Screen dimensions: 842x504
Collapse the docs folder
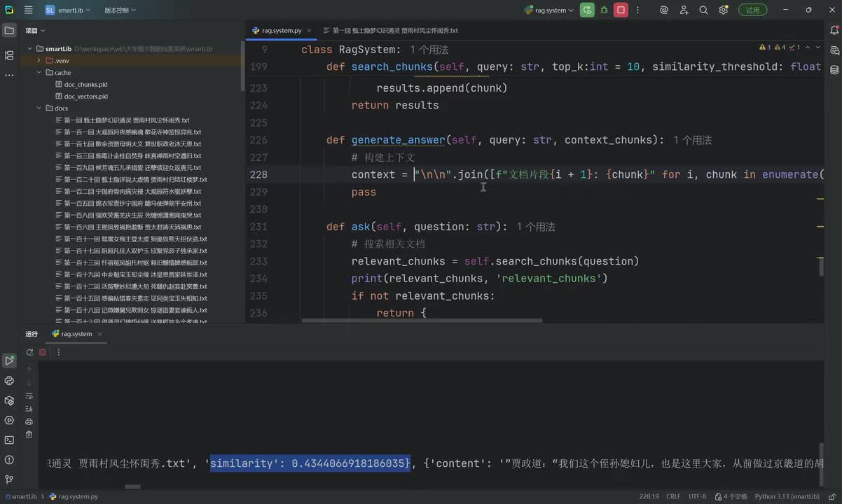click(40, 108)
